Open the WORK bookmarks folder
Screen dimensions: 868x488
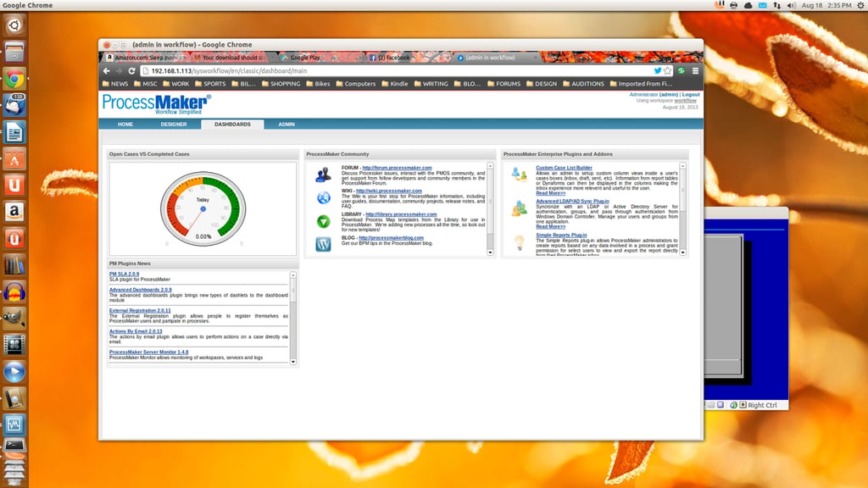175,84
